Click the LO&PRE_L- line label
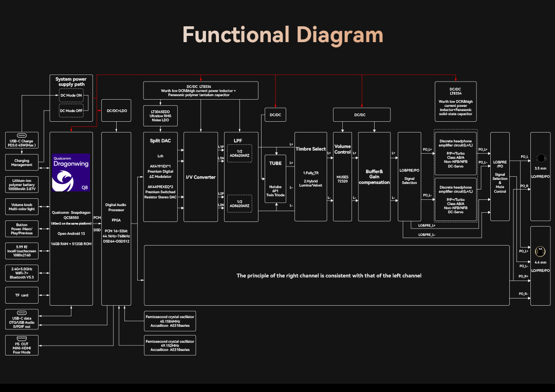 click(427, 235)
